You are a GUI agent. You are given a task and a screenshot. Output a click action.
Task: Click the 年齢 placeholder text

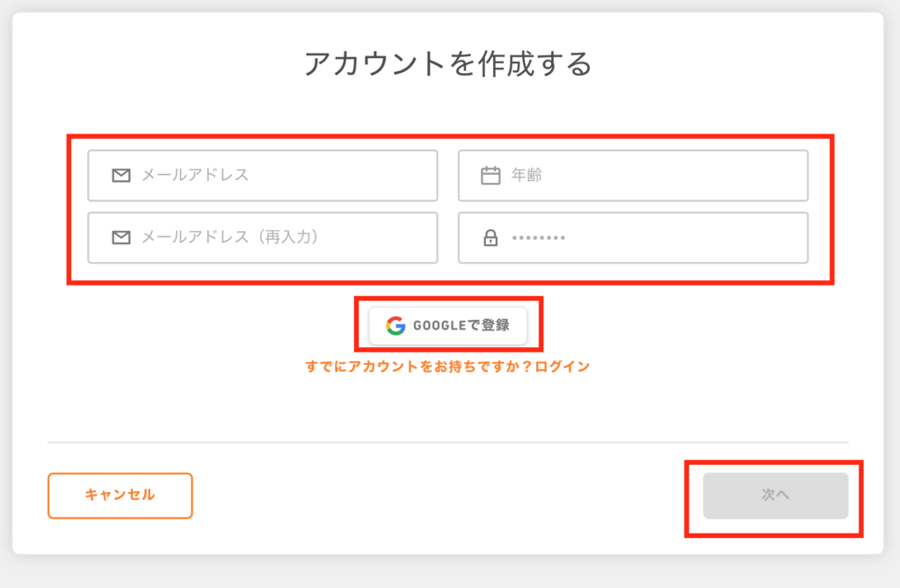527,175
